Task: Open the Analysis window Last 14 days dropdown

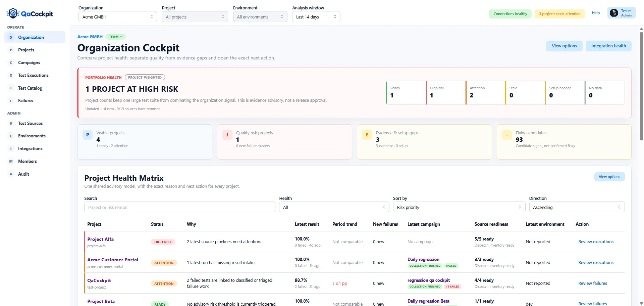Action: 316,17
